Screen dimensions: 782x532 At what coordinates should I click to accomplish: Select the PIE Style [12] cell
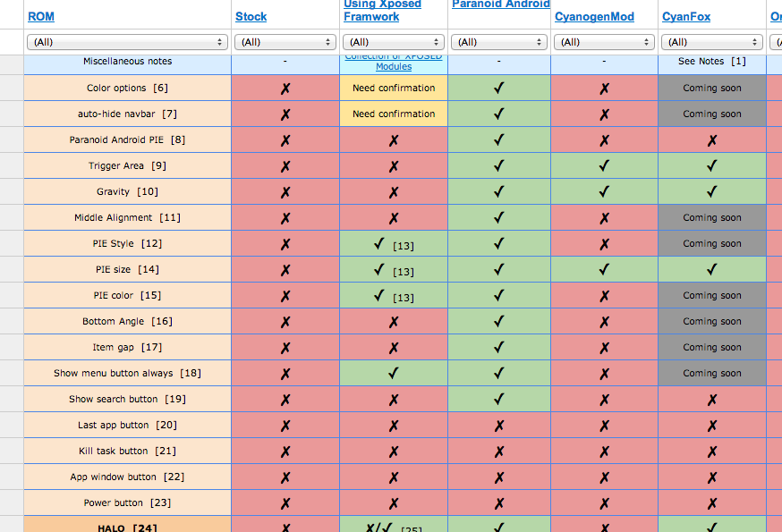point(127,243)
